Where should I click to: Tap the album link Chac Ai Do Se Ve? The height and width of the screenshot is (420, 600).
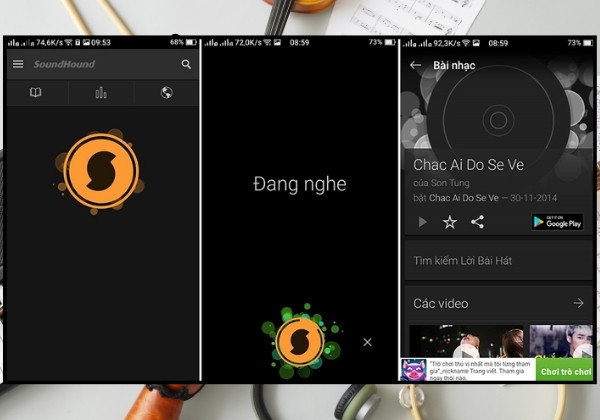[x=464, y=198]
